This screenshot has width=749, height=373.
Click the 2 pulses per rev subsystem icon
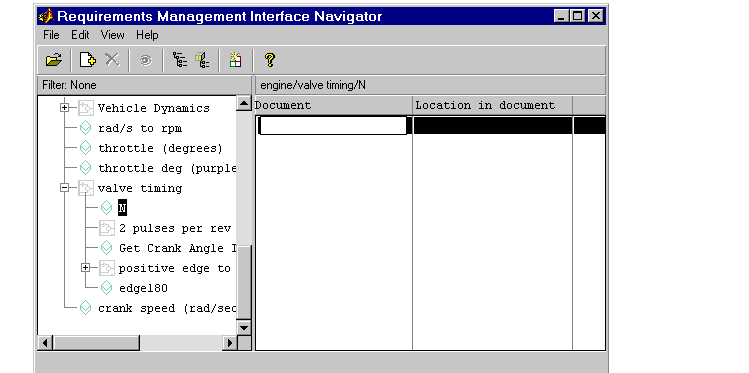(107, 228)
